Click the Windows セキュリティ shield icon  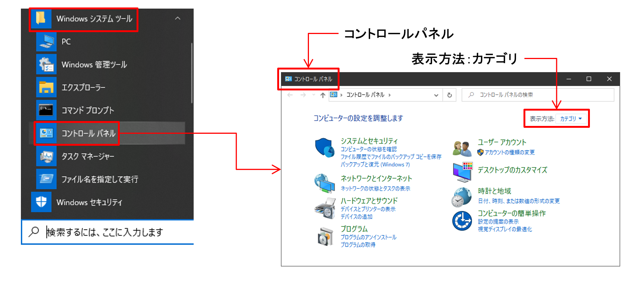coord(41,202)
